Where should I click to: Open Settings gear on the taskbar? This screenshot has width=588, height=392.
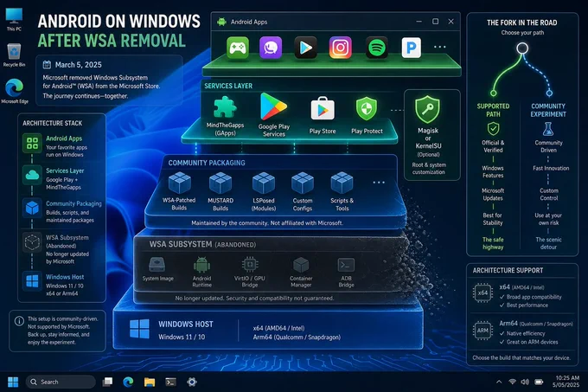click(x=192, y=382)
